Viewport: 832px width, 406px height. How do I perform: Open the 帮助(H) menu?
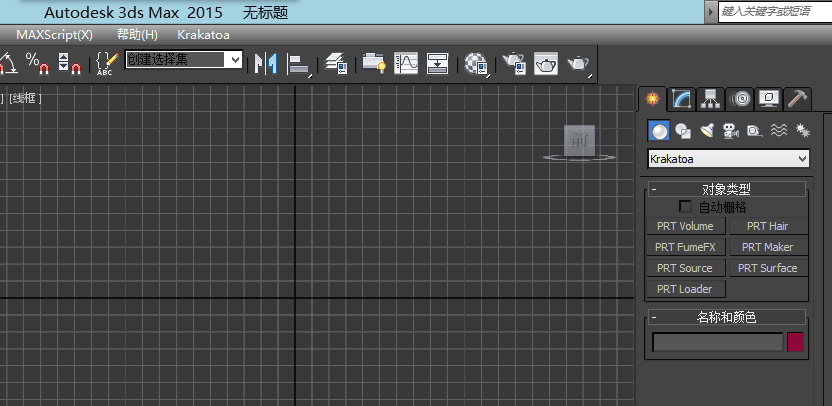137,35
